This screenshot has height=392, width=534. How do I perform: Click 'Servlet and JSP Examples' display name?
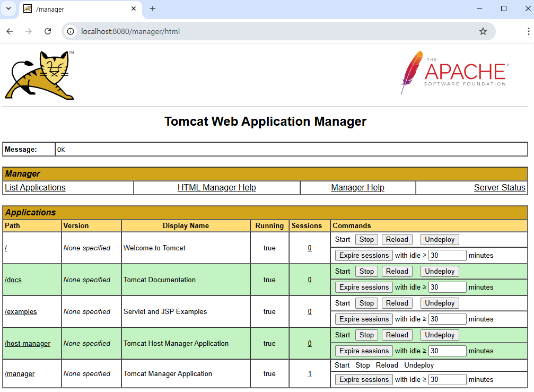[165, 311]
